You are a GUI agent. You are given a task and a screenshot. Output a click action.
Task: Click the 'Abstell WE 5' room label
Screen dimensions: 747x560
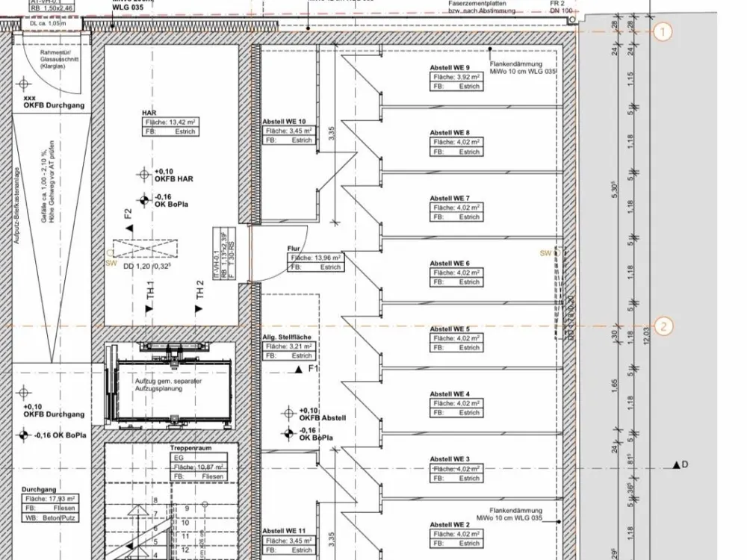click(449, 329)
